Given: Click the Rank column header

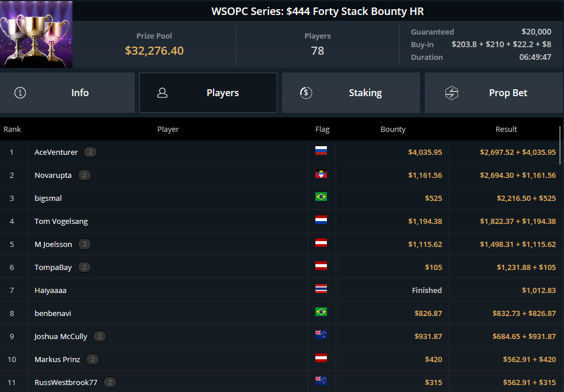Looking at the screenshot, I should click(x=12, y=129).
